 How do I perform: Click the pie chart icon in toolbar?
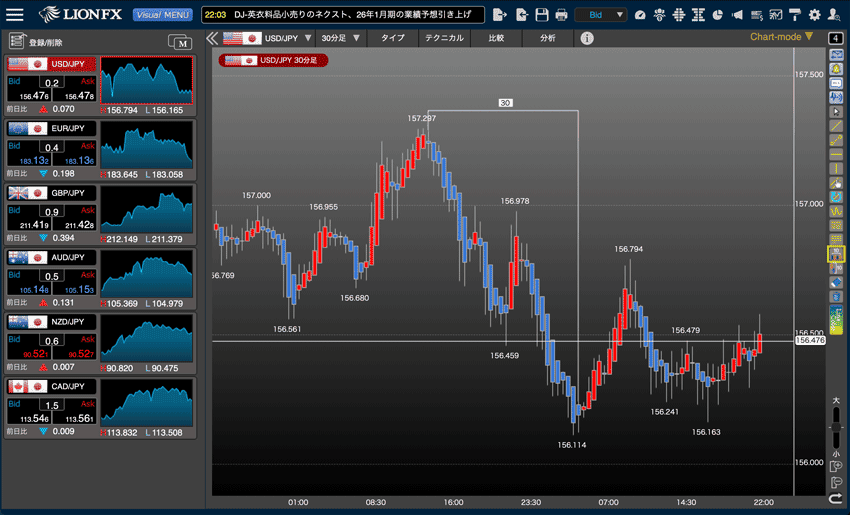[x=717, y=15]
